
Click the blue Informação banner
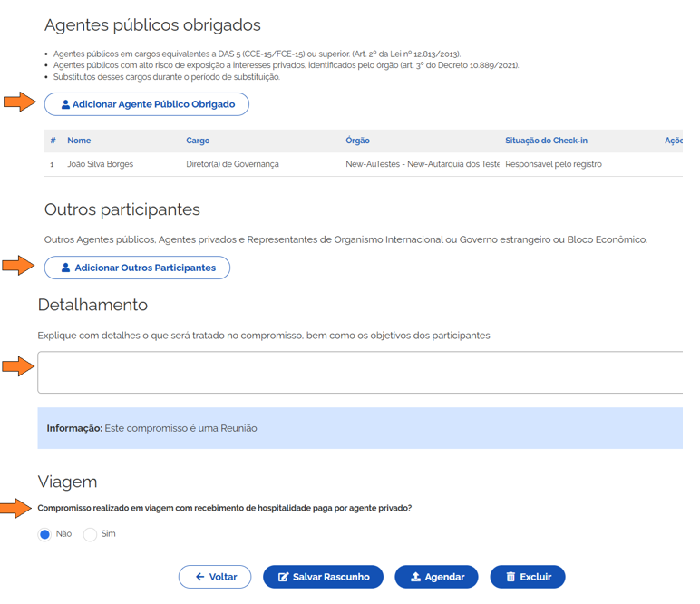(x=359, y=428)
